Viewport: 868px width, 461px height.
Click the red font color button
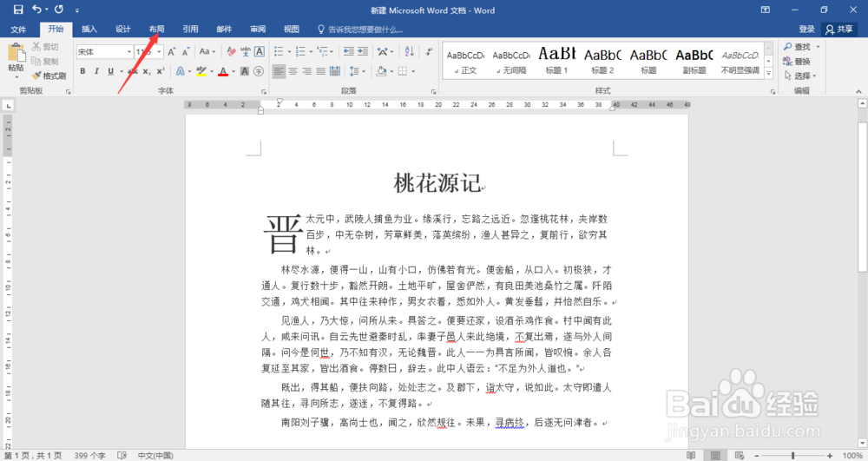click(222, 71)
